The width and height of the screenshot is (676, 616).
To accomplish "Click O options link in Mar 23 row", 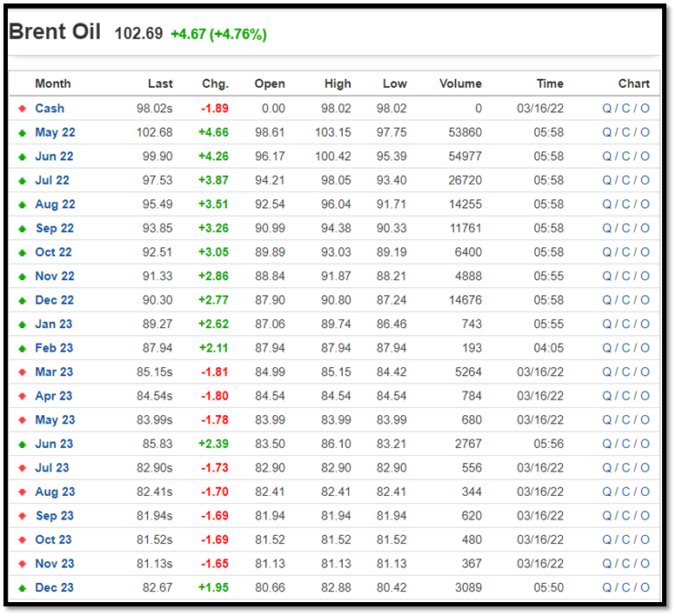I will pos(645,372).
